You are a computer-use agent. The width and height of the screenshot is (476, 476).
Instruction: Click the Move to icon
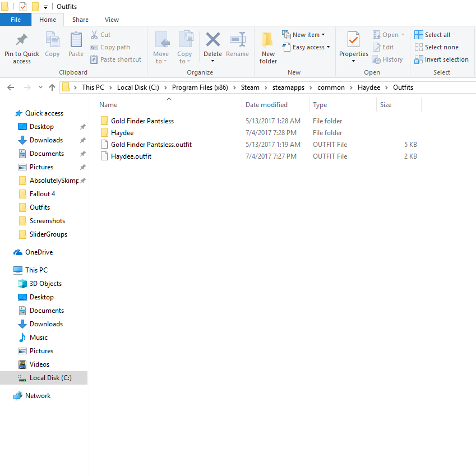coord(161,41)
